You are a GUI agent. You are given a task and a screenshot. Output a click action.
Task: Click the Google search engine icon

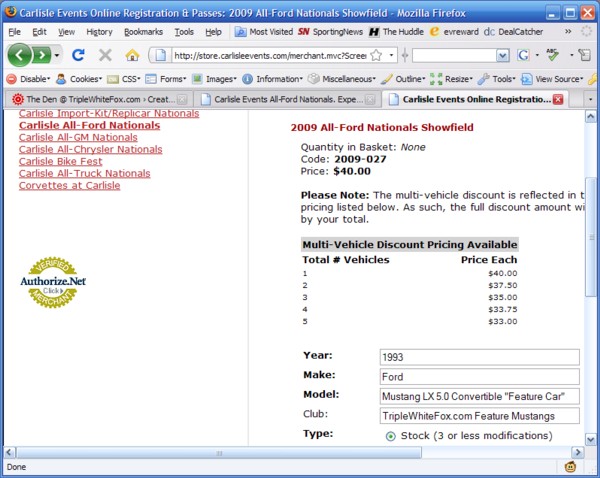[523, 55]
